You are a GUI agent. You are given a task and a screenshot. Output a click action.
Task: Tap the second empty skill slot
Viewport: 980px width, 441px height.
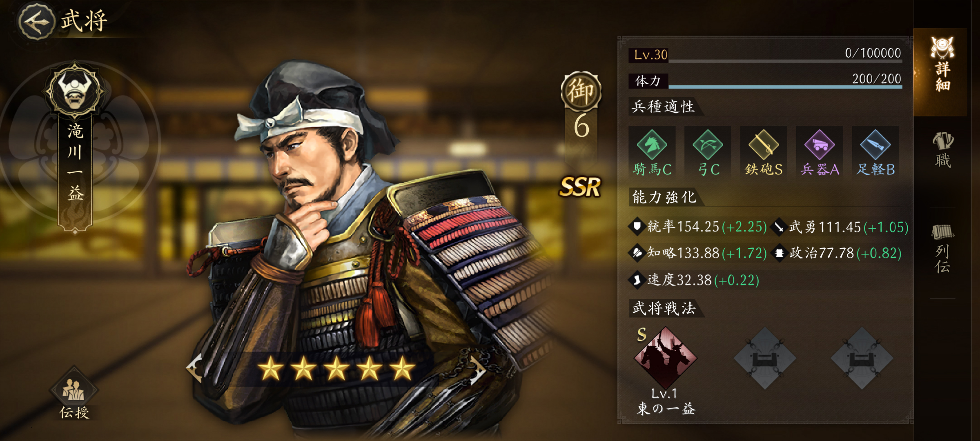coord(765,358)
